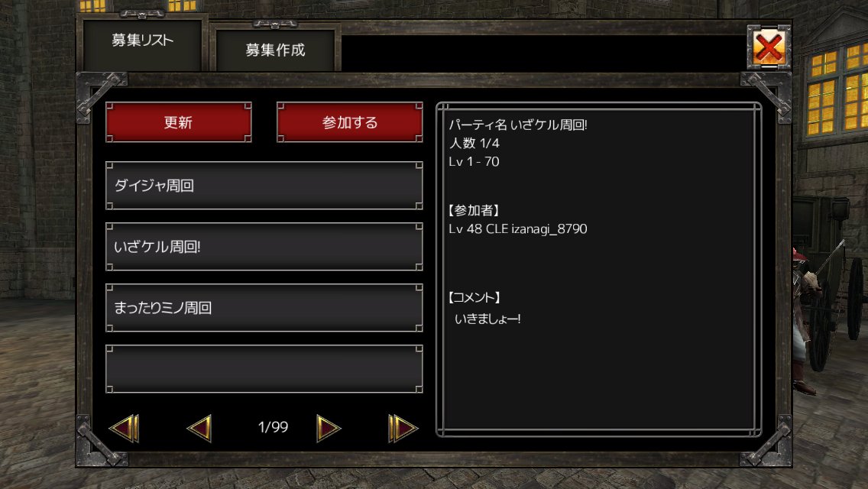Select the ダイジャ周回 party entry
Image resolution: width=868 pixels, height=489 pixels.
pyautogui.click(x=264, y=186)
